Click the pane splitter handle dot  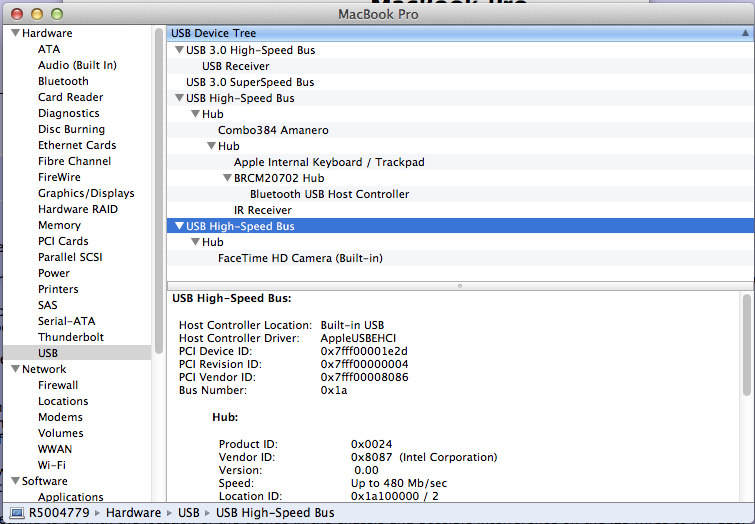click(x=460, y=286)
